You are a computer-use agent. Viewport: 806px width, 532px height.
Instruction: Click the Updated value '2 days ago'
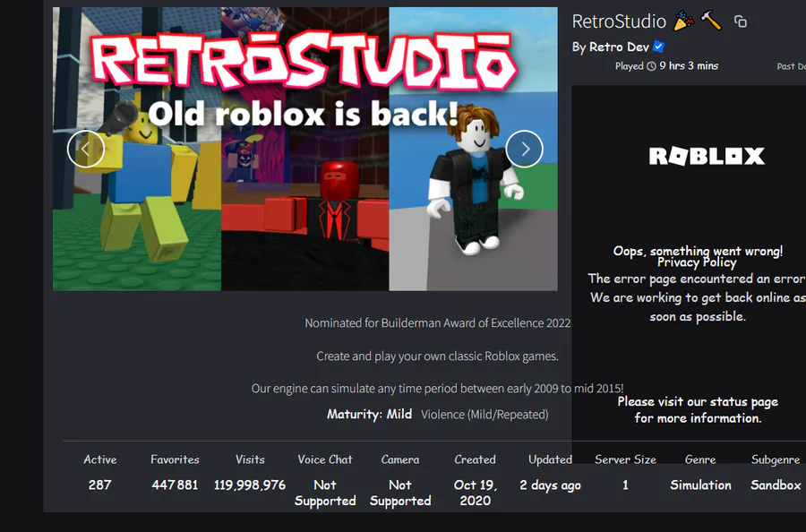pos(550,485)
